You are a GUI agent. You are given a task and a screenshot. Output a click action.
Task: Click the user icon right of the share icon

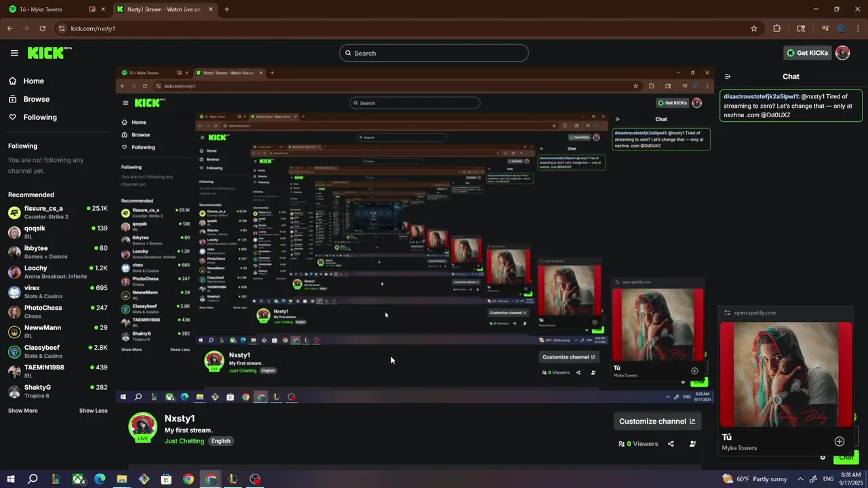[x=692, y=444]
